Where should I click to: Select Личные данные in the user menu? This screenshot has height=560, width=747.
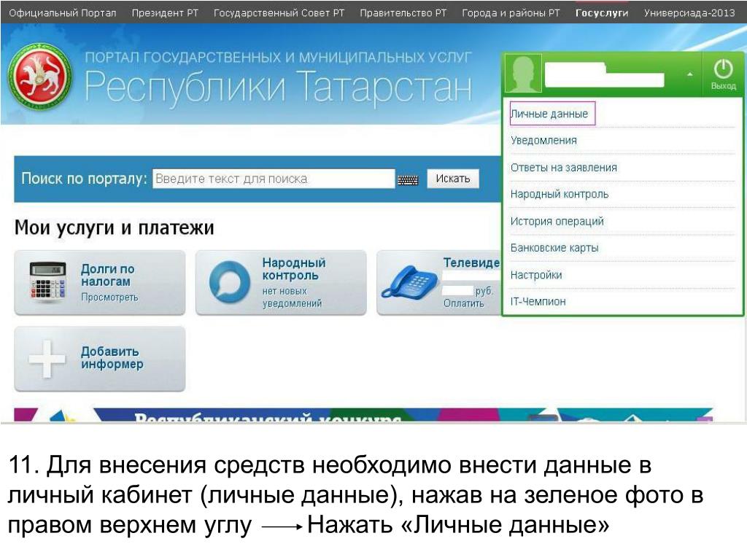549,114
